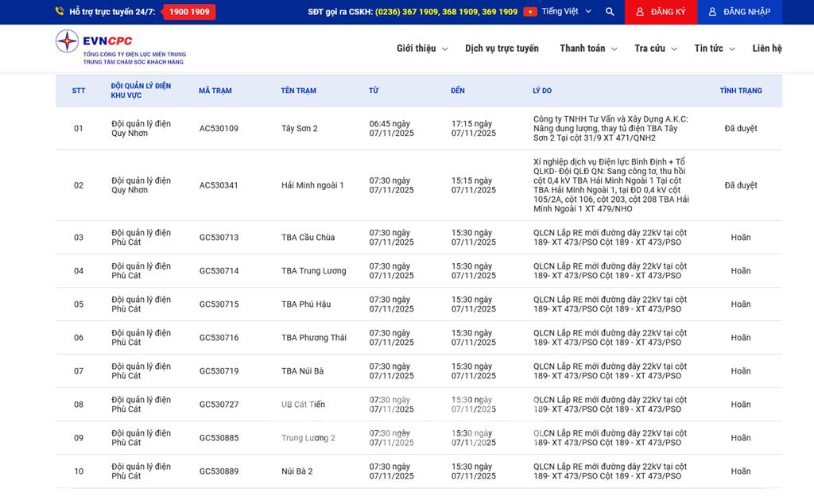This screenshot has width=814, height=504.
Task: Expand the Thanh toán menu
Action: pos(588,48)
